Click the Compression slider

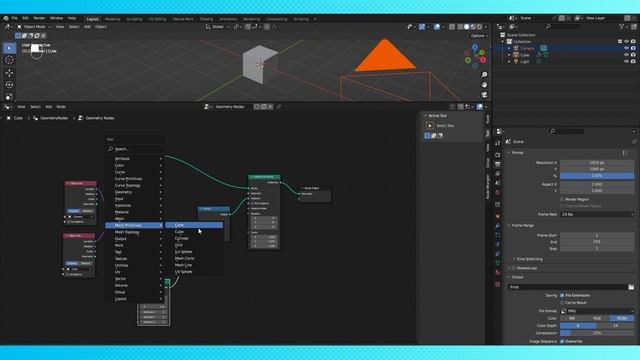click(597, 333)
